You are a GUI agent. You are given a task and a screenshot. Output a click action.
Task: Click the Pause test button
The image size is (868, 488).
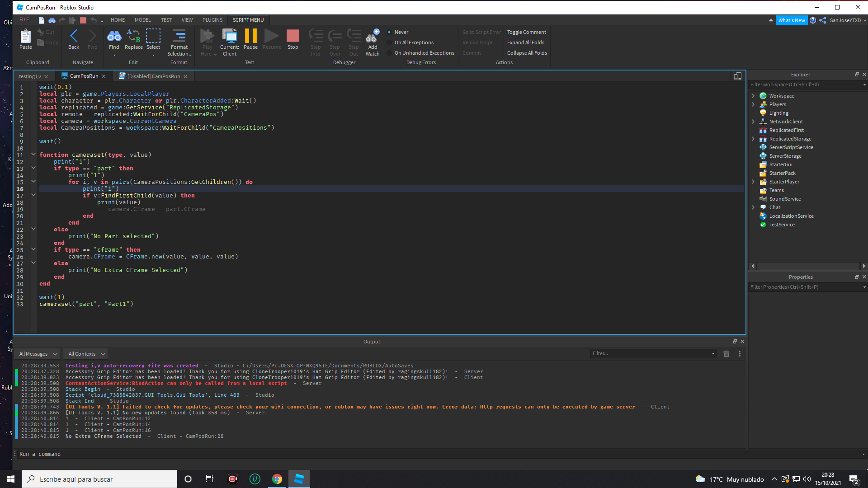pos(250,37)
